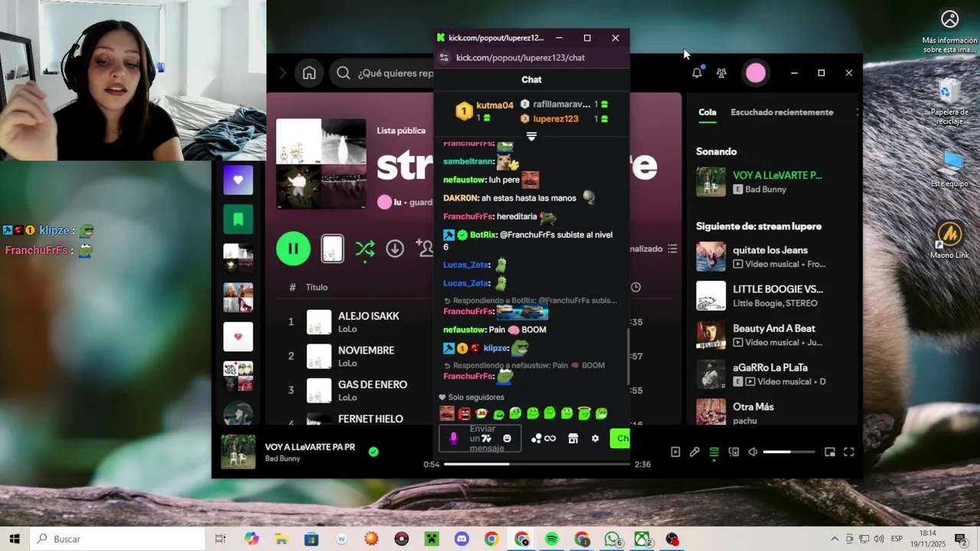Image resolution: width=980 pixels, height=551 pixels.
Task: Click the Buscar taskbar search box
Action: (117, 539)
